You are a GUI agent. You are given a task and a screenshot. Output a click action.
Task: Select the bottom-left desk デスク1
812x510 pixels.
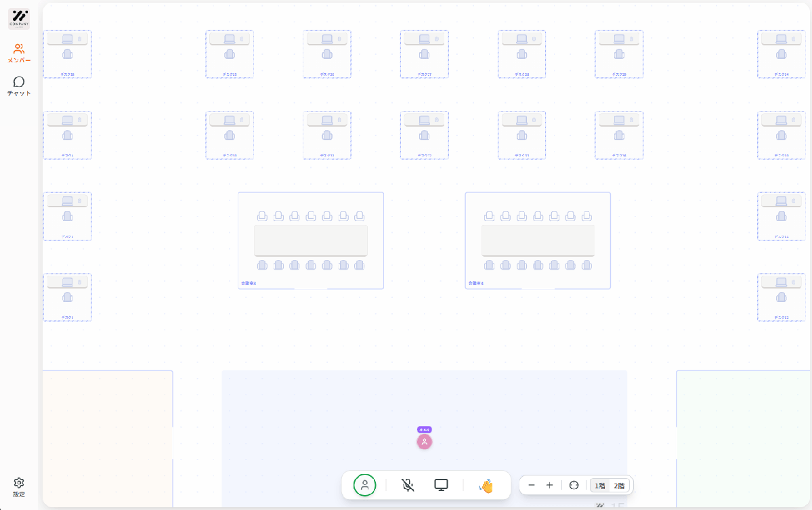(67, 297)
